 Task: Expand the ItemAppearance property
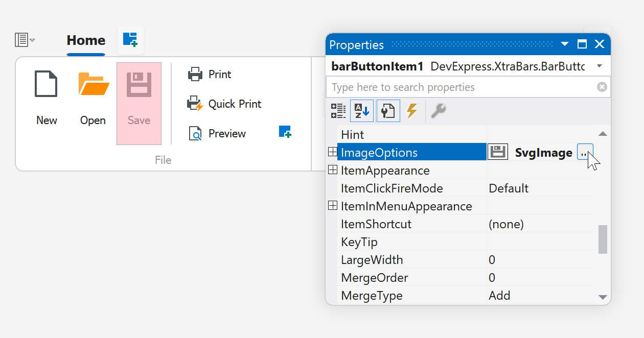[x=332, y=170]
